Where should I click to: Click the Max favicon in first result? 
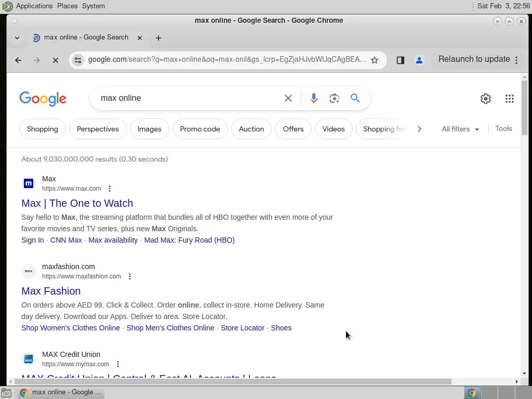click(x=29, y=183)
